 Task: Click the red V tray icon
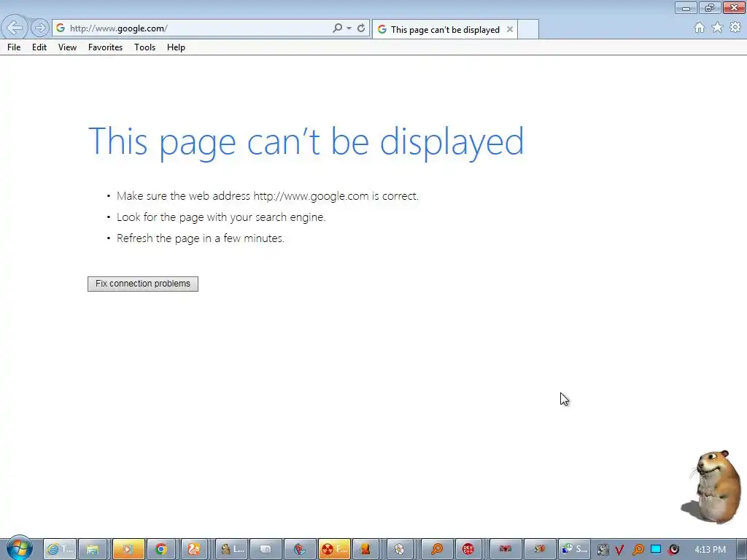point(619,550)
